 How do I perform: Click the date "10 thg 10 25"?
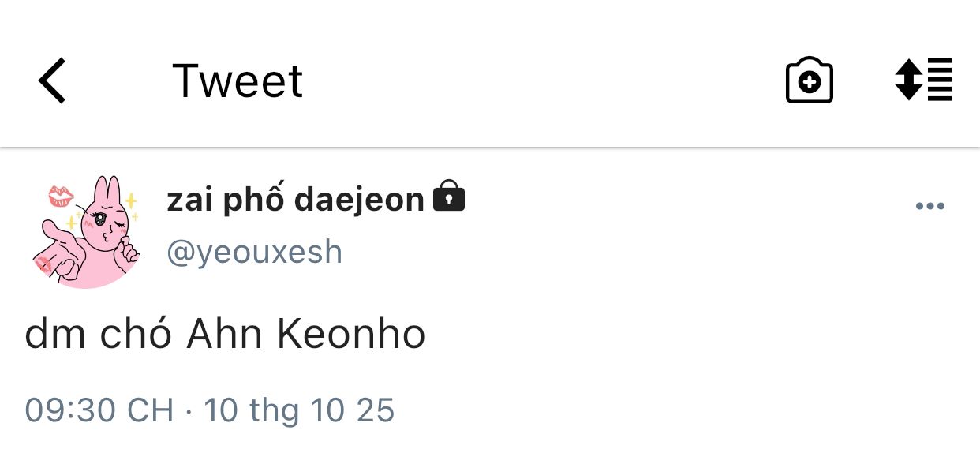point(299,410)
